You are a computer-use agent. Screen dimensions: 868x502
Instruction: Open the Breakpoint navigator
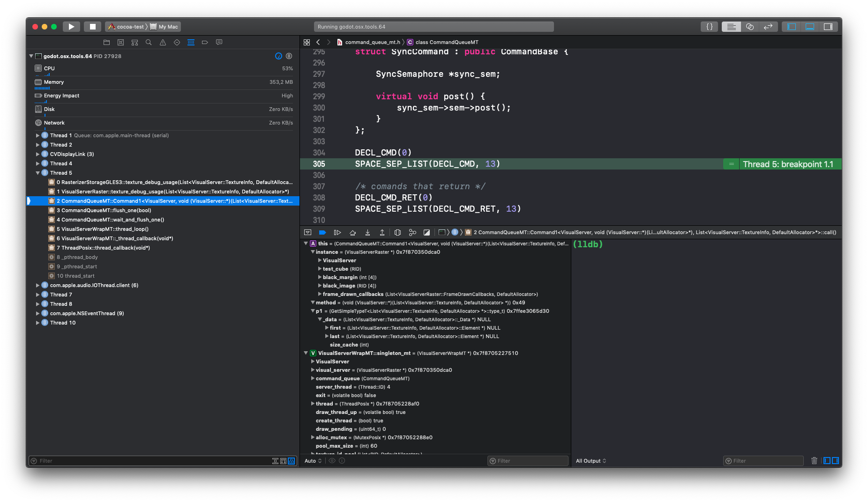pyautogui.click(x=205, y=42)
